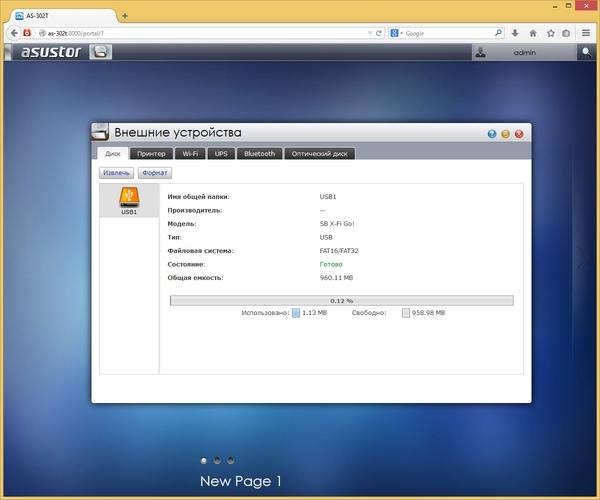Click the Формат button
Screen dimensions: 600x500
(x=155, y=173)
